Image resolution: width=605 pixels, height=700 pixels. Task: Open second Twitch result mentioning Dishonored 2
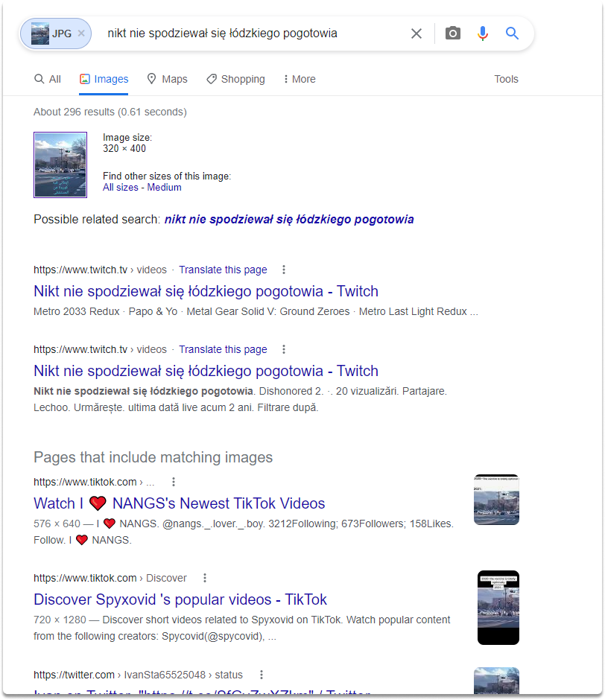(206, 371)
